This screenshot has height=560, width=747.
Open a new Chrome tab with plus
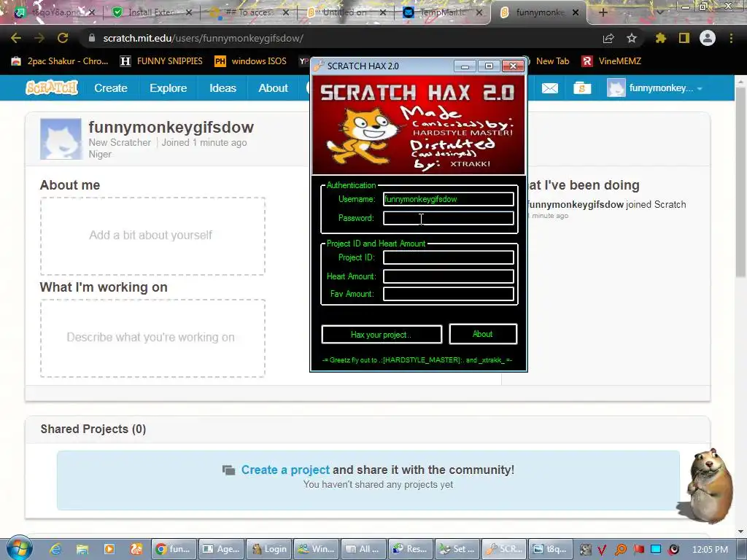(603, 12)
